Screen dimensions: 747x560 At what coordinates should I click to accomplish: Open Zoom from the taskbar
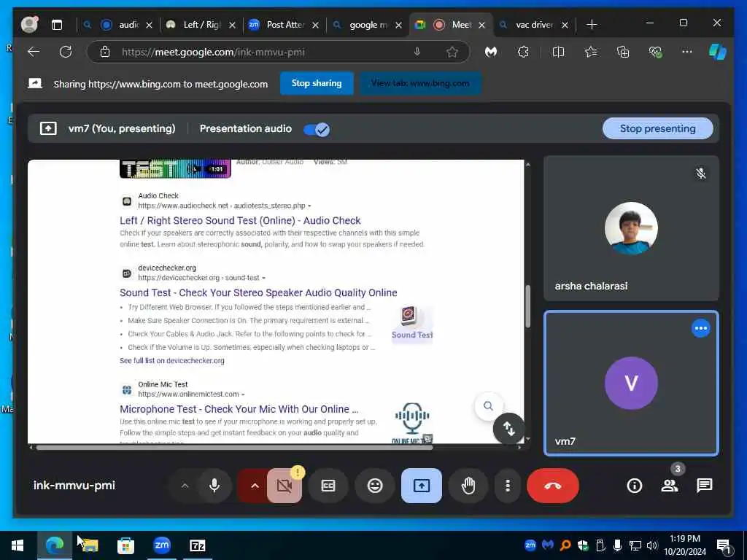162,545
